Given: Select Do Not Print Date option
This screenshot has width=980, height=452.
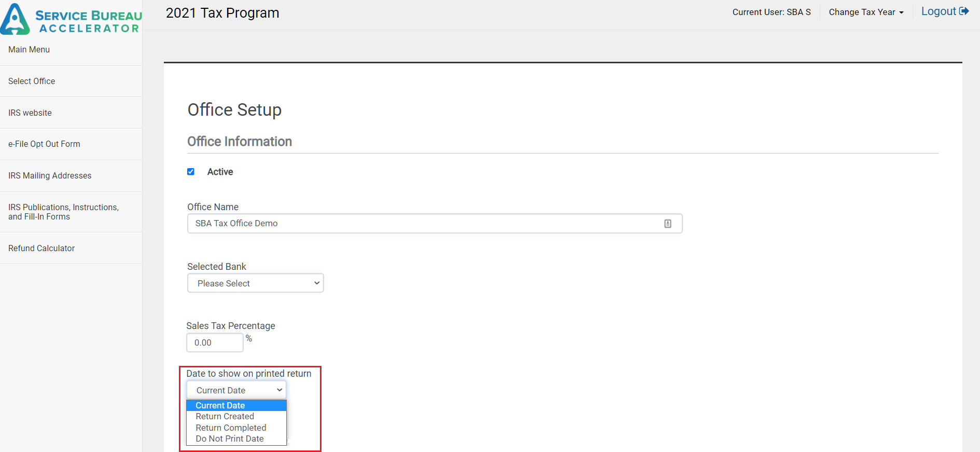Looking at the screenshot, I should click(x=230, y=439).
